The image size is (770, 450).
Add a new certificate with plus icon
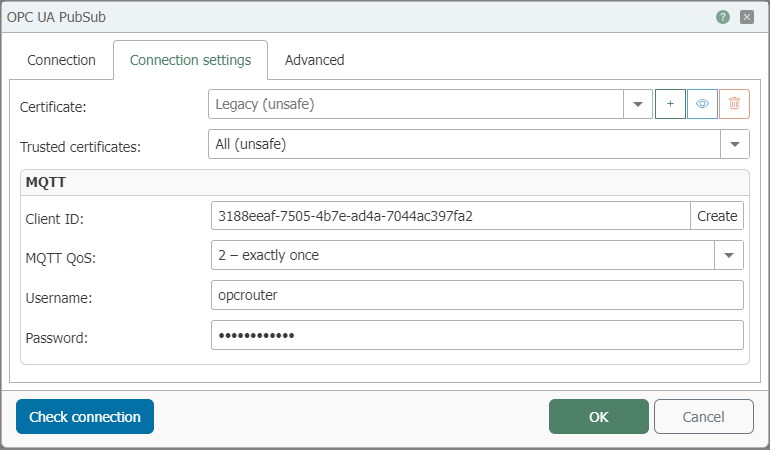[x=670, y=104]
